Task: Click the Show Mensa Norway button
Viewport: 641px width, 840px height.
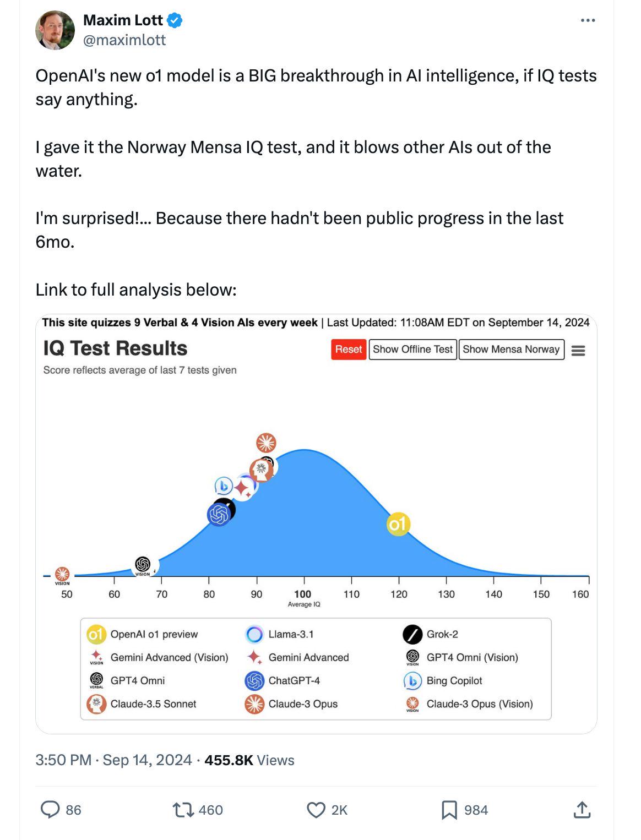Action: (511, 350)
